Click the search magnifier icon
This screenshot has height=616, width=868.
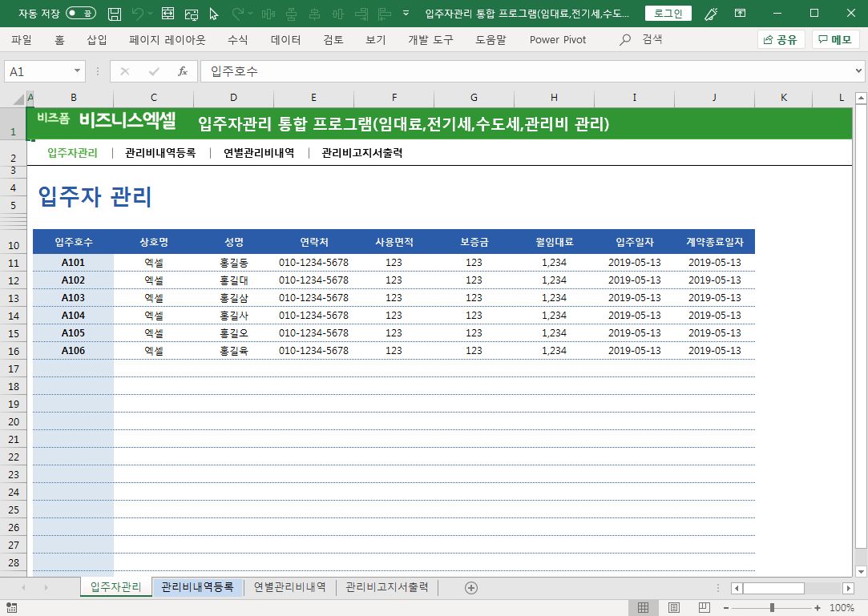tap(625, 39)
